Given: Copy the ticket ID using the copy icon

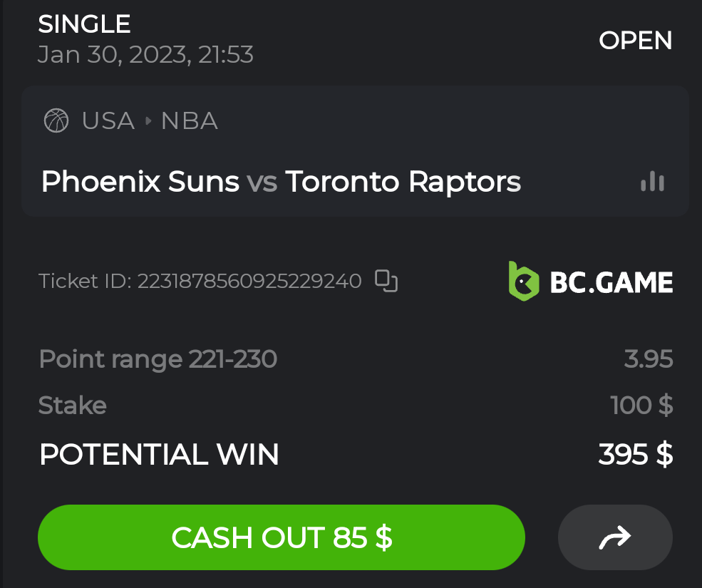Looking at the screenshot, I should [386, 281].
